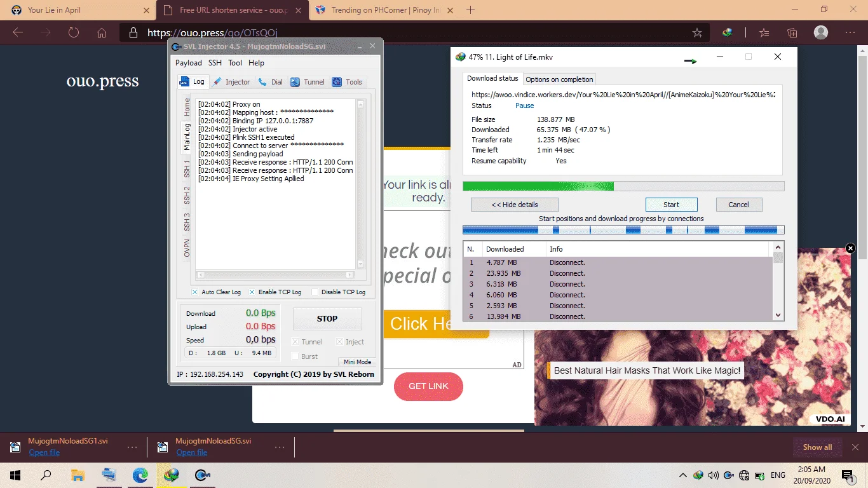Switch to SVL Injector on the taskbar

[203, 475]
